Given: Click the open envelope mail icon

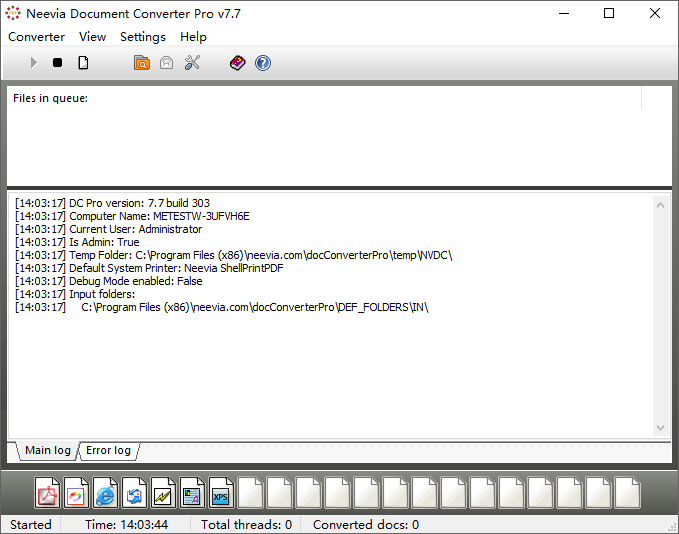Looking at the screenshot, I should coord(166,63).
